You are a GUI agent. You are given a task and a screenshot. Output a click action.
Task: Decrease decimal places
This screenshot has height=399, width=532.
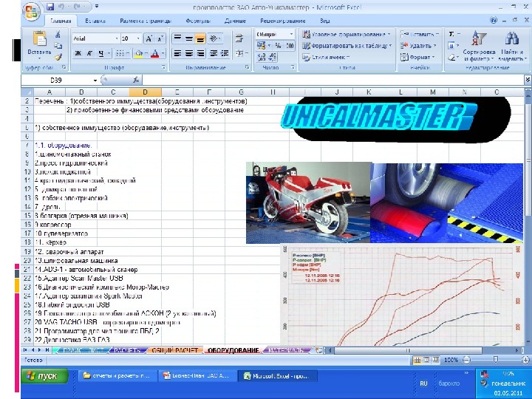tap(273, 57)
